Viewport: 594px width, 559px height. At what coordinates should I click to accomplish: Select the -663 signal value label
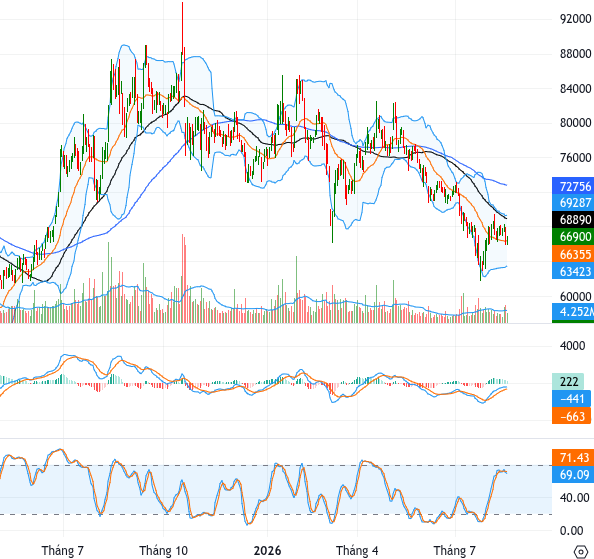(571, 416)
